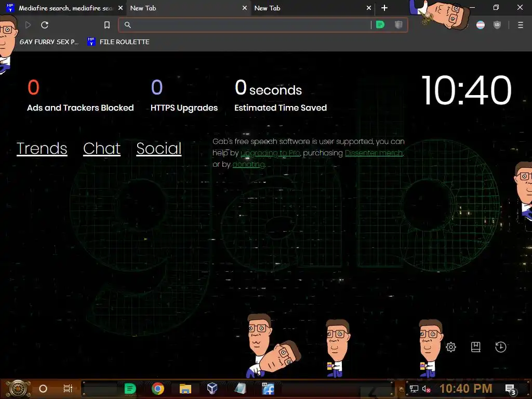Open shields panel from grey shield in address bar
532x399 pixels.
point(398,25)
